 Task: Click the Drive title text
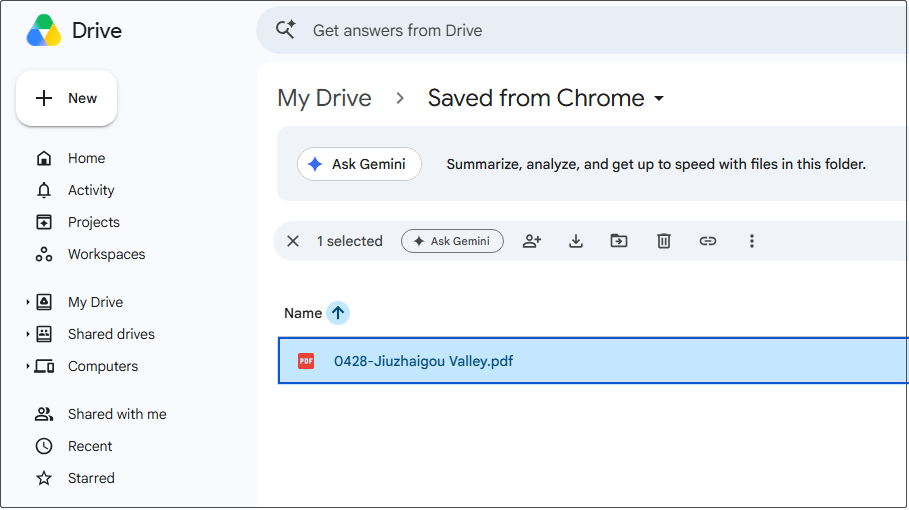[x=97, y=31]
